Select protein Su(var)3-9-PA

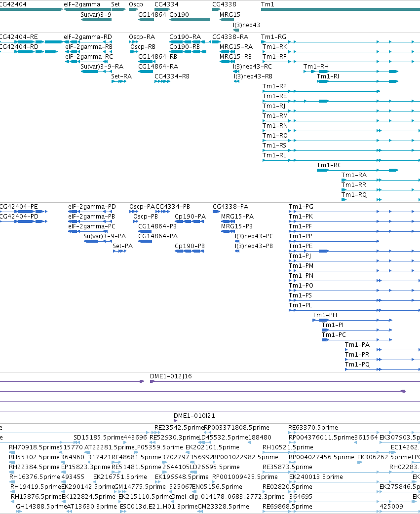pos(105,236)
